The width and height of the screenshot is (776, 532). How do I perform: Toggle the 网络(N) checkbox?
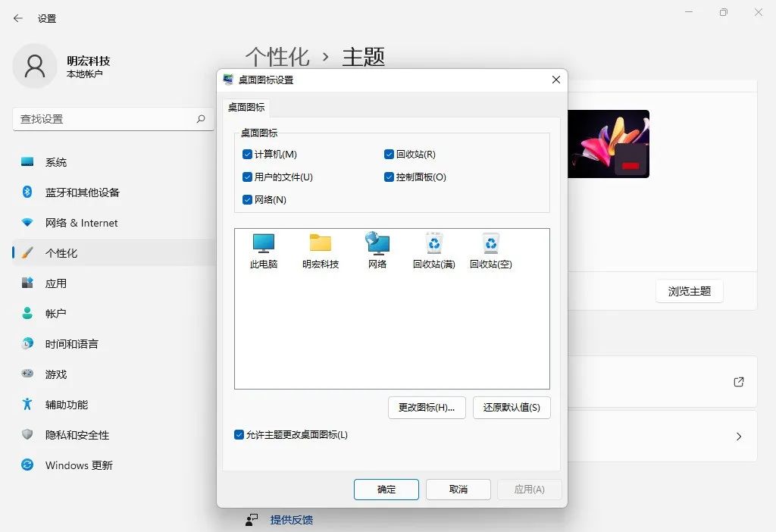pos(248,200)
